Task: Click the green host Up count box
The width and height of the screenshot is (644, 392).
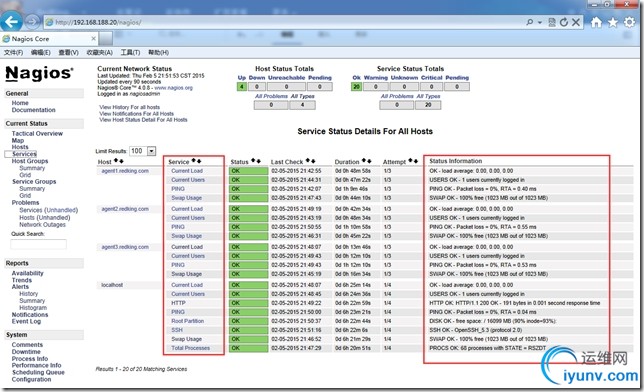Action: 242,87
